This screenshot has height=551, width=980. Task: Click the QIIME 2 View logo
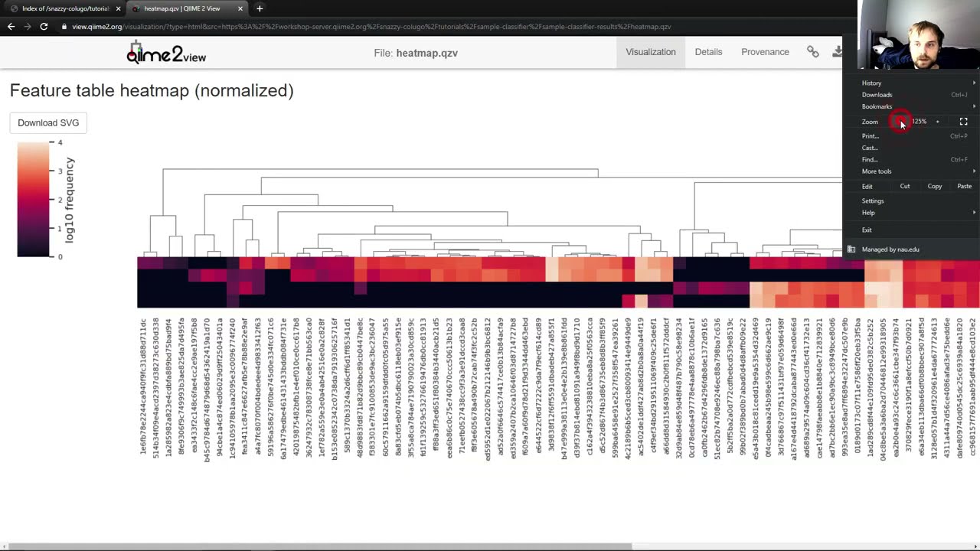pyautogui.click(x=166, y=53)
